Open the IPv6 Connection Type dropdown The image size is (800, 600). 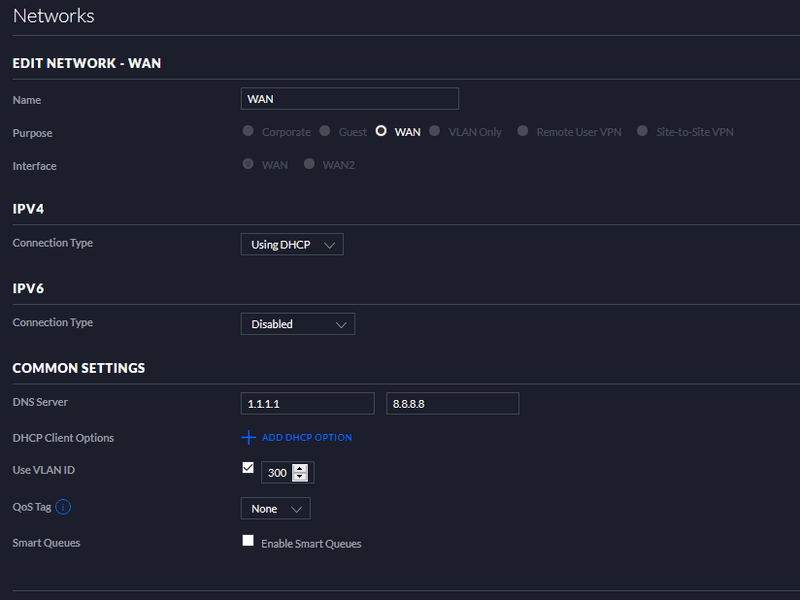[x=298, y=324]
